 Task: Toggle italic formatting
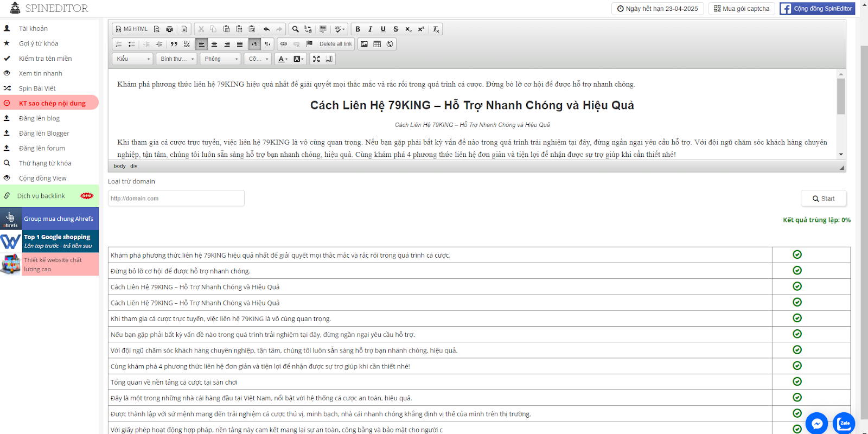click(370, 29)
